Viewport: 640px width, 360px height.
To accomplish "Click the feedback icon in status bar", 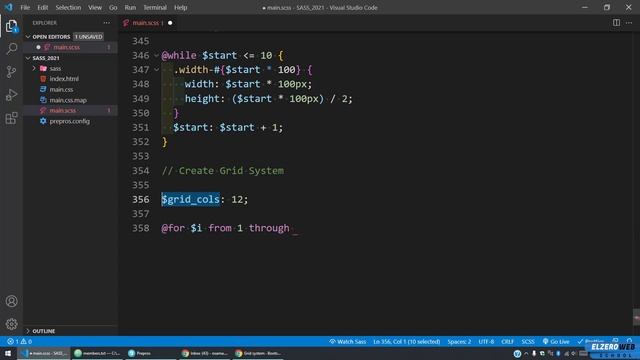I will click(616, 341).
